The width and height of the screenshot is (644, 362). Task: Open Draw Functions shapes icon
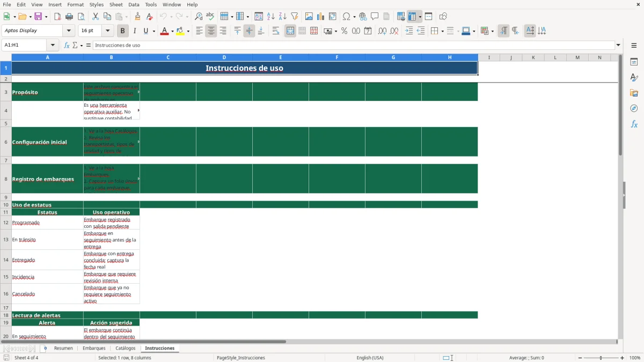coord(443,17)
